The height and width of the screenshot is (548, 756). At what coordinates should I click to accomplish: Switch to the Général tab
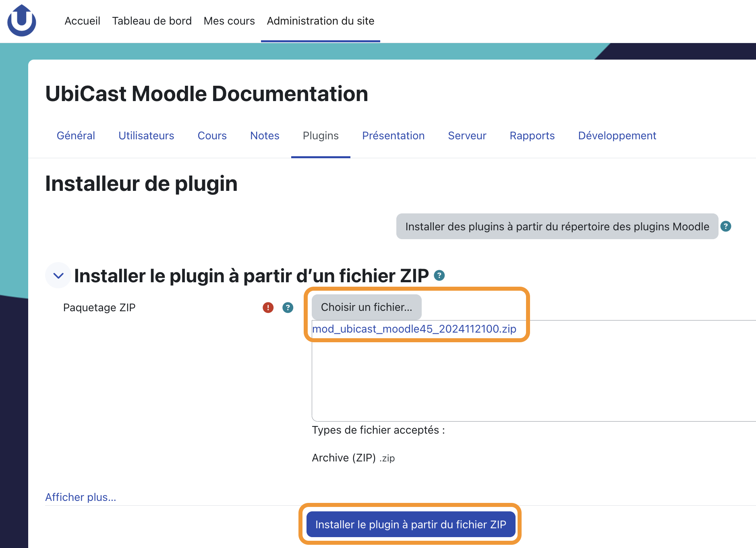click(x=76, y=136)
